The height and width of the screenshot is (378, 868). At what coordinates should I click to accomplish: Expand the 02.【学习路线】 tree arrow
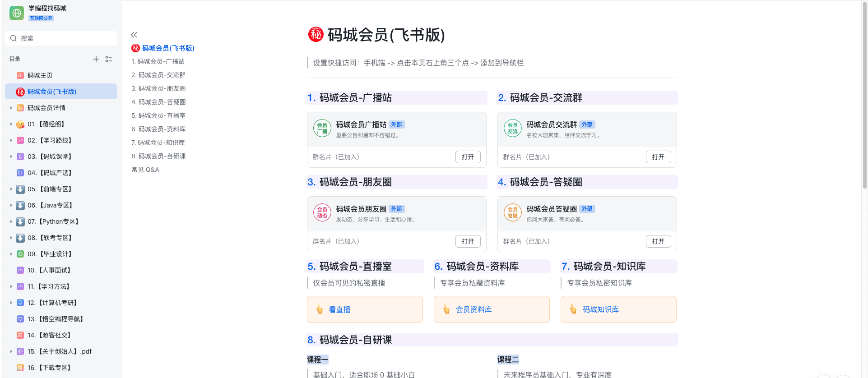11,140
